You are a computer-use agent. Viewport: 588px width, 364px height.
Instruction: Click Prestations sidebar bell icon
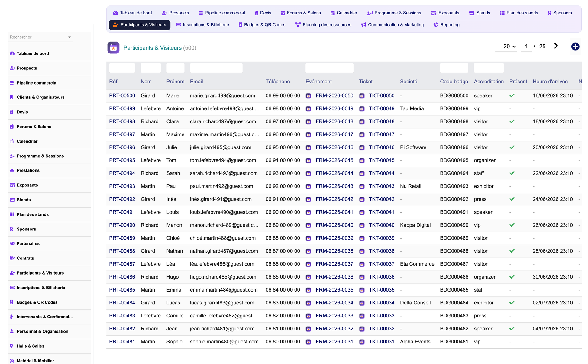tap(12, 170)
